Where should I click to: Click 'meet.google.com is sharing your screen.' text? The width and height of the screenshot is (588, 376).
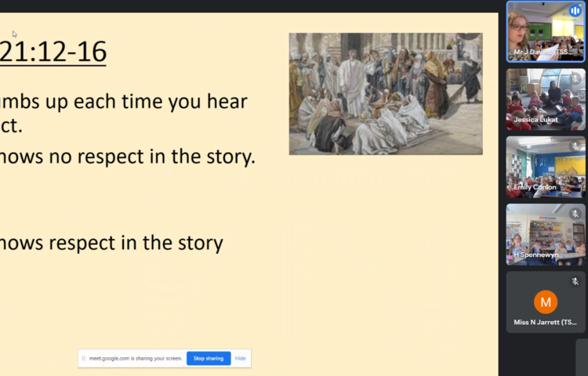[136, 359]
